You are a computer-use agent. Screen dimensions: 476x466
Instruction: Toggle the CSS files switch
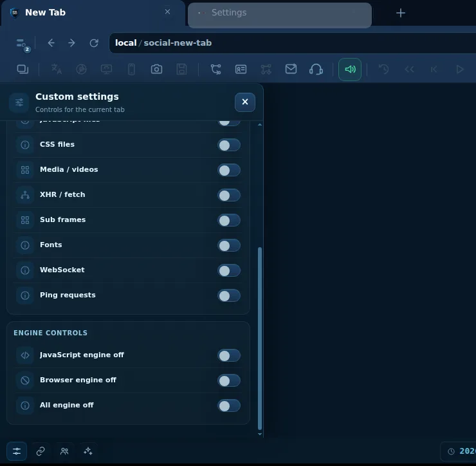tap(229, 145)
